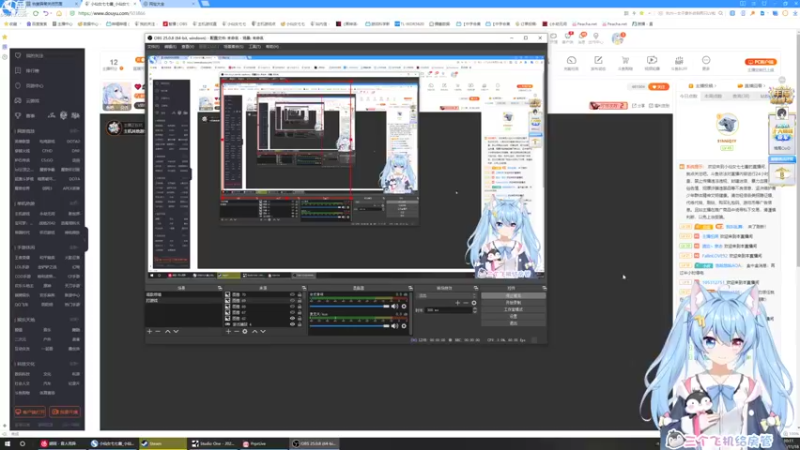Click the 停止推流 button in OBS controls
800x450 pixels.
point(513,296)
